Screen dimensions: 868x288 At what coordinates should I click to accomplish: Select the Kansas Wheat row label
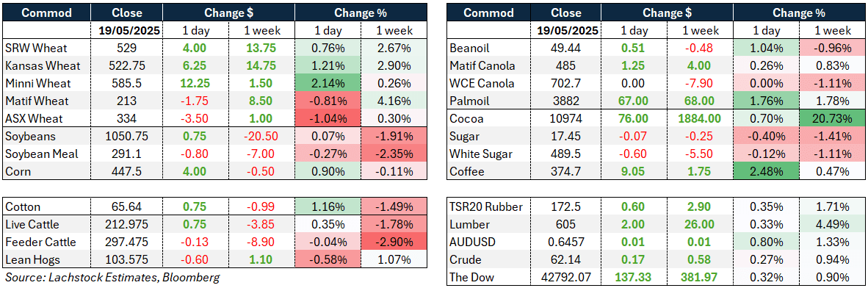point(43,66)
